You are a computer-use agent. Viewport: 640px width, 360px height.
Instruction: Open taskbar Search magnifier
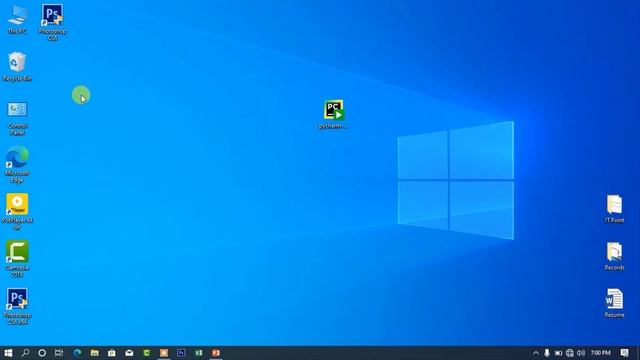(25, 353)
